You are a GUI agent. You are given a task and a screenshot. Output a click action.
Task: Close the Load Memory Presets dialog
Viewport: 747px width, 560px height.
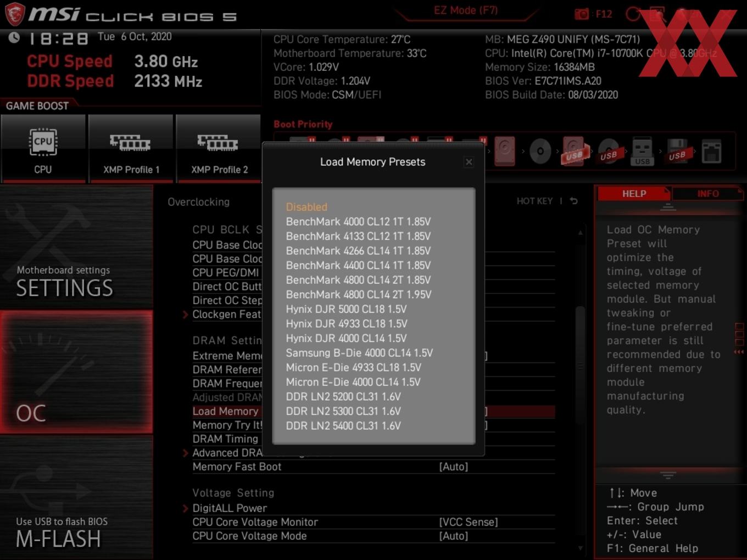tap(469, 162)
